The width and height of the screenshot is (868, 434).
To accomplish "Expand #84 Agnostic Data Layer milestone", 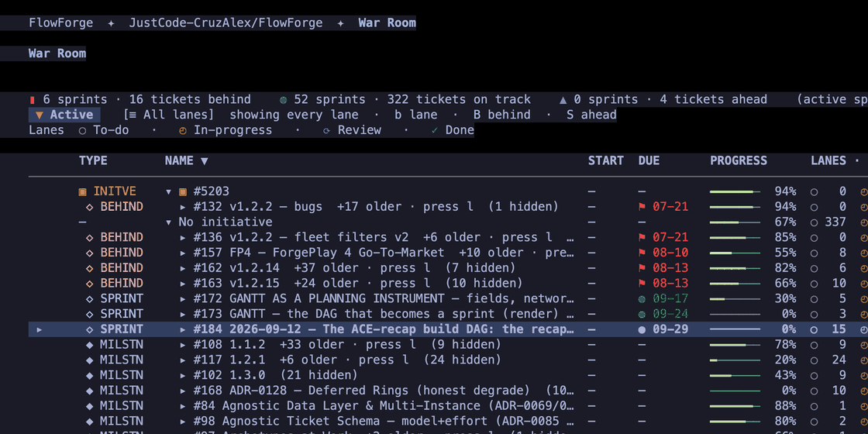I will [x=183, y=406].
